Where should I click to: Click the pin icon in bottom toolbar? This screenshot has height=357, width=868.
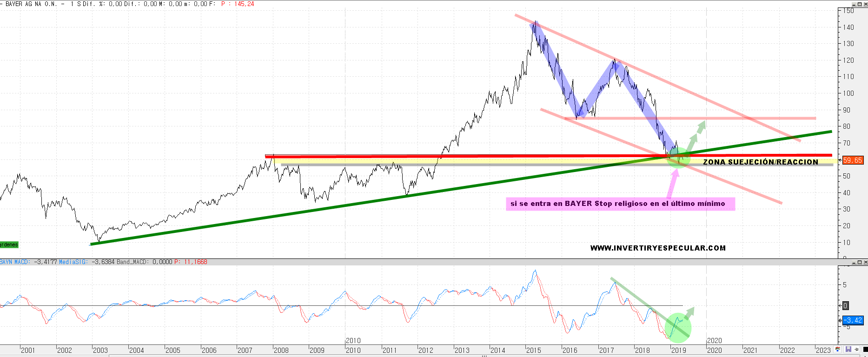point(856,350)
